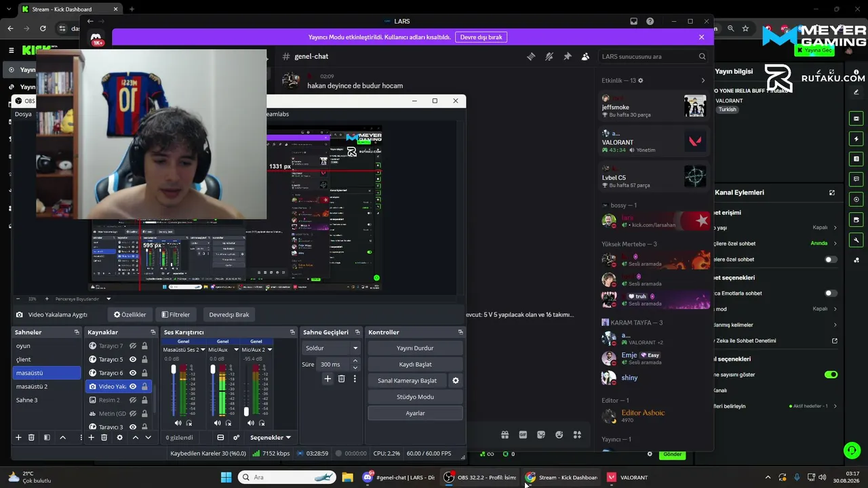Screen dimensions: 868x488
Task: Move selected source down in Kaynaklar
Action: coord(148,437)
